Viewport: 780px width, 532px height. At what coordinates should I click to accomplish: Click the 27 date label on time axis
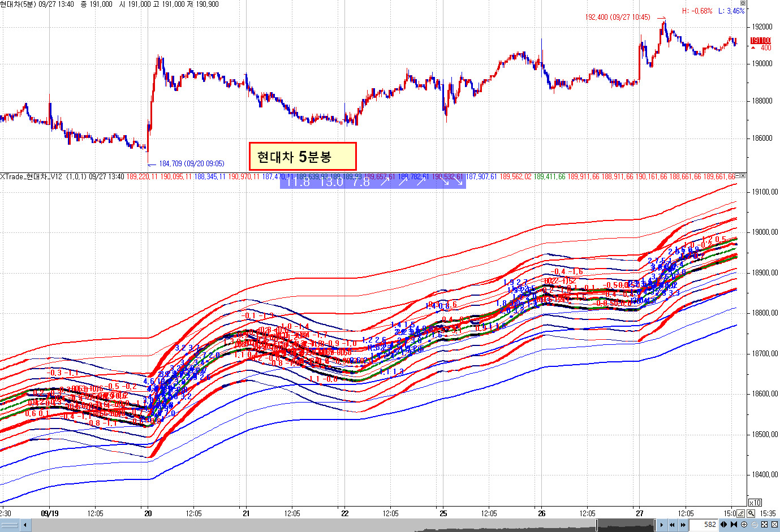pos(639,513)
